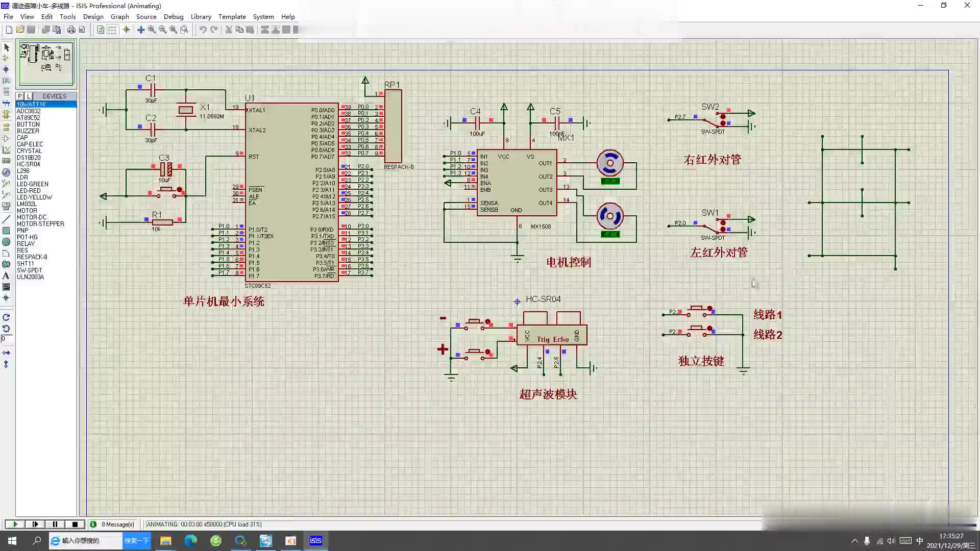This screenshot has height=551, width=980.
Task: Step the simulation forward
Action: 35,524
